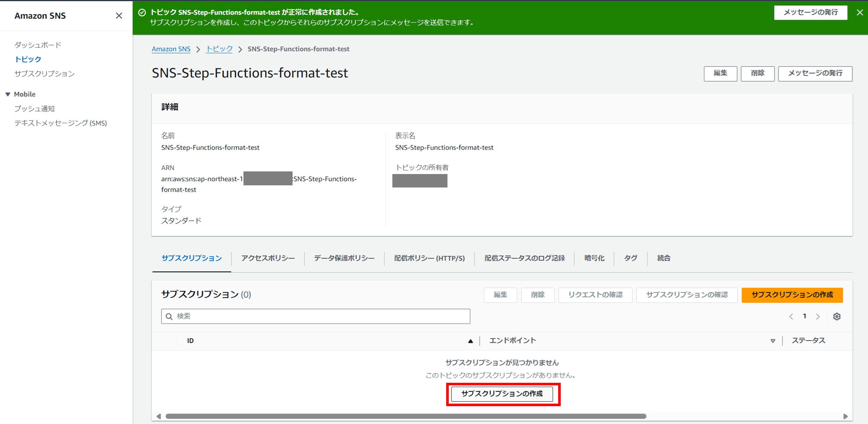Switch to 配信ステータスのログ記録 tab
The width and height of the screenshot is (868, 424).
coord(524,258)
